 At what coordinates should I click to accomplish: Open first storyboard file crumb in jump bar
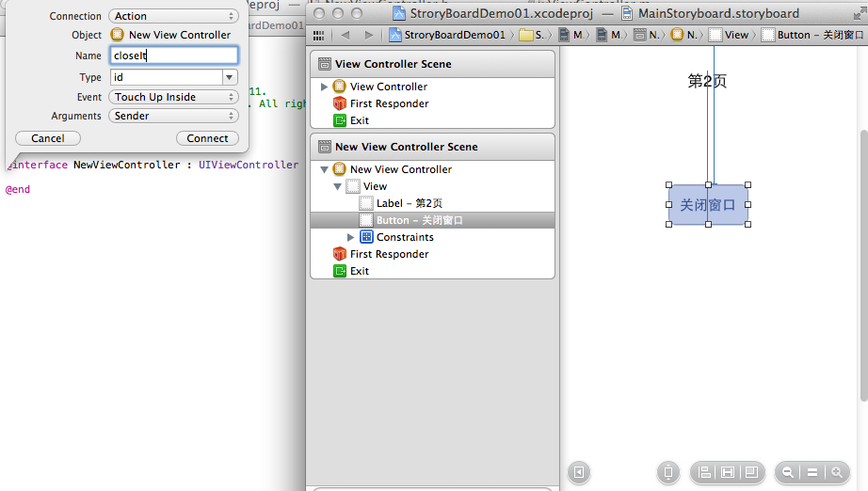572,36
